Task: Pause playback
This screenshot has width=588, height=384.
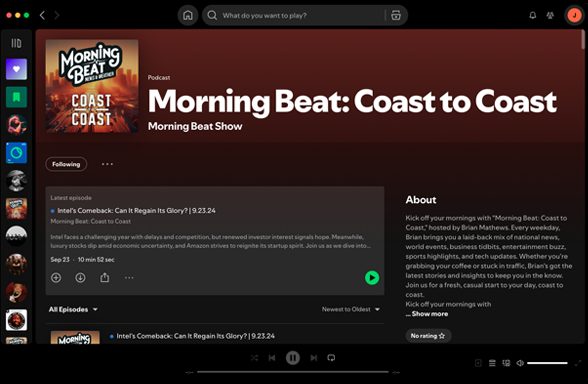Action: 293,358
